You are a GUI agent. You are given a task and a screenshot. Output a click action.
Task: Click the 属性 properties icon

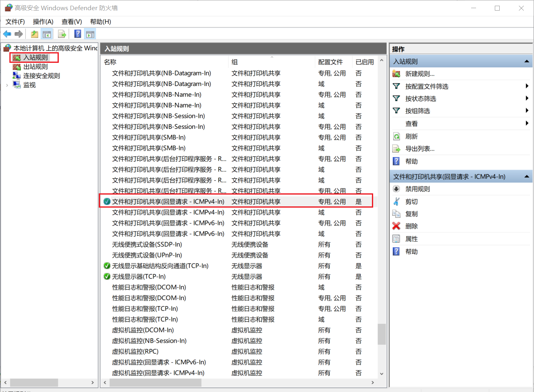[x=396, y=239]
